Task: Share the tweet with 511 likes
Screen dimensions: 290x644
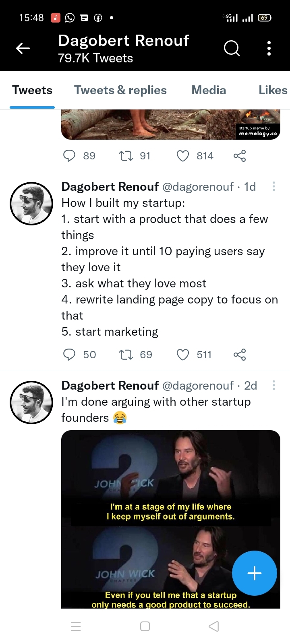Action: [x=239, y=355]
